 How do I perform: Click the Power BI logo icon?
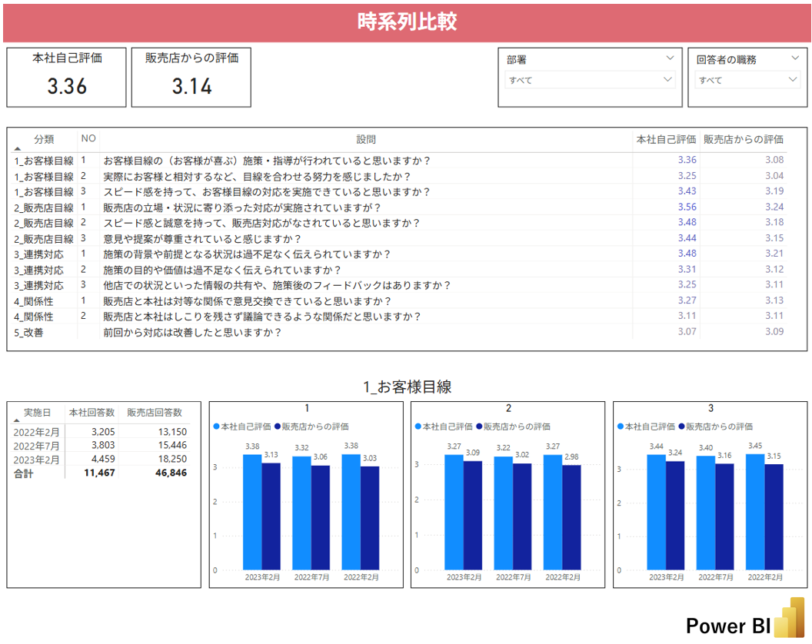pos(788,618)
